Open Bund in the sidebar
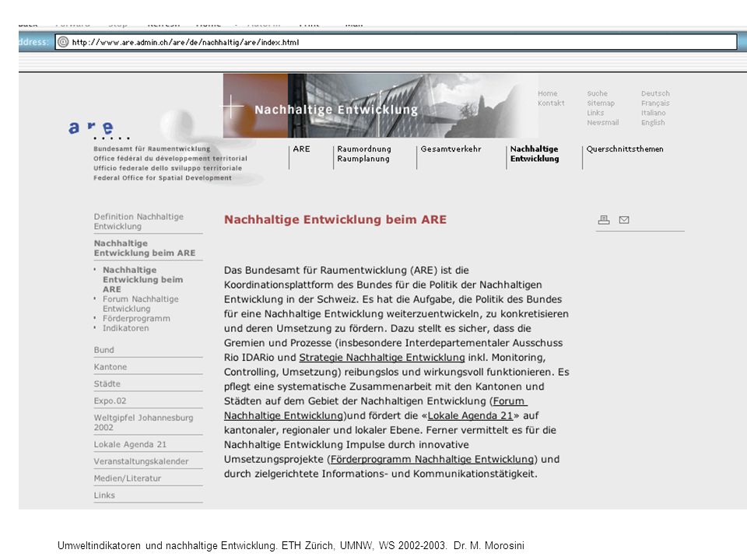The width and height of the screenshot is (747, 560). pyautogui.click(x=103, y=350)
